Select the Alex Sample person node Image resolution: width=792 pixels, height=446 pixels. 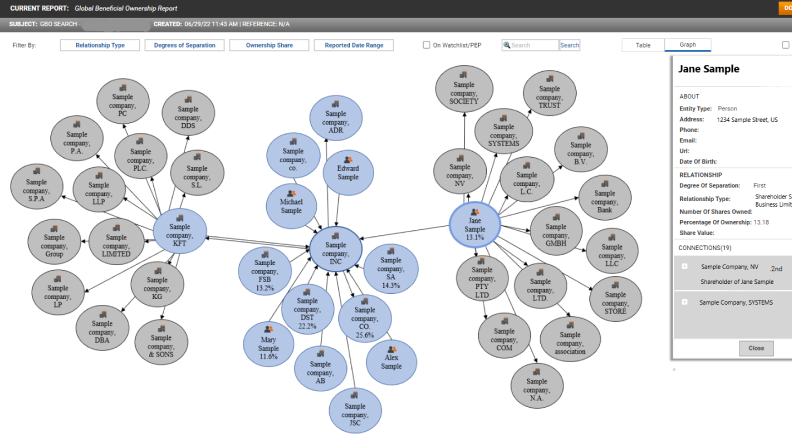(392, 360)
